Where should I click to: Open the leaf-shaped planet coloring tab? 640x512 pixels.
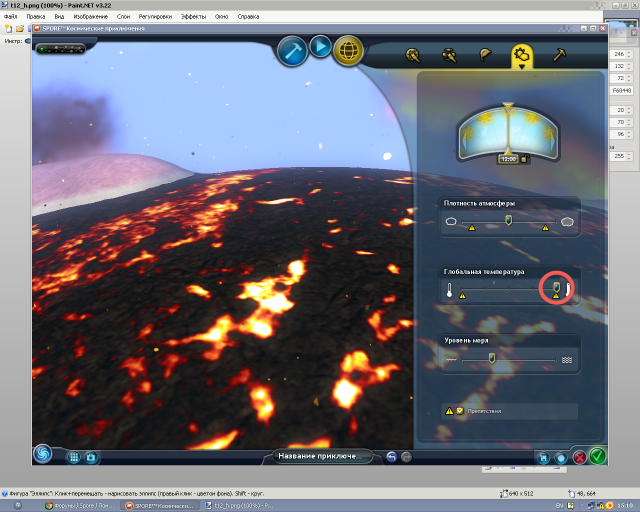click(x=485, y=54)
